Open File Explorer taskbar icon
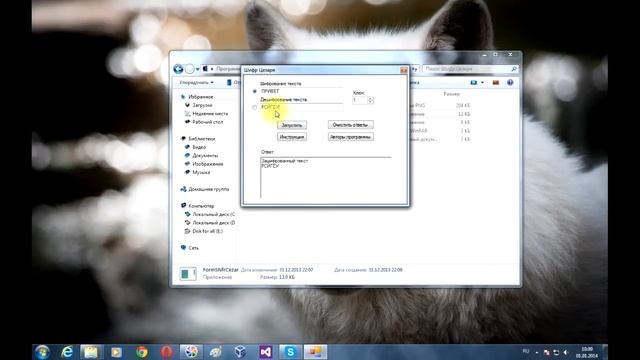The height and width of the screenshot is (360, 640). (91, 352)
